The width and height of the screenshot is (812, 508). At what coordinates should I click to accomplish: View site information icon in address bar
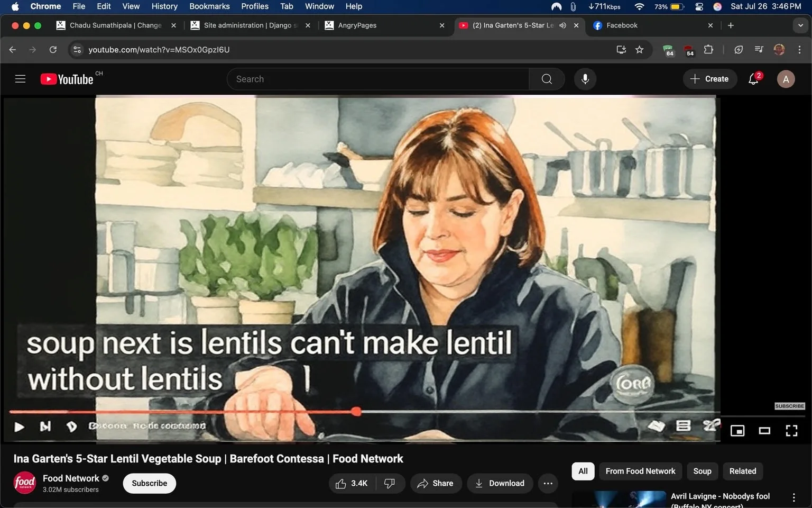tap(77, 49)
